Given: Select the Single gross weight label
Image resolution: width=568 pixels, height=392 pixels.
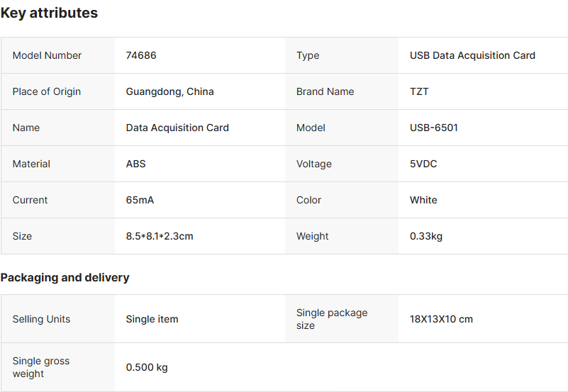Looking at the screenshot, I should 41,367.
